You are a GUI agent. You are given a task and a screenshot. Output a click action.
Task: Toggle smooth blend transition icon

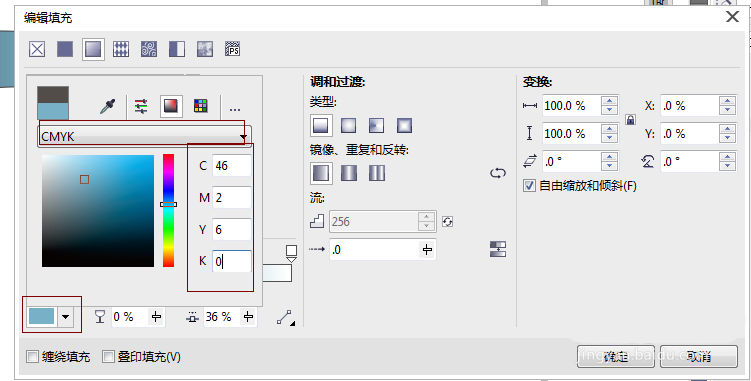pyautogui.click(x=498, y=249)
